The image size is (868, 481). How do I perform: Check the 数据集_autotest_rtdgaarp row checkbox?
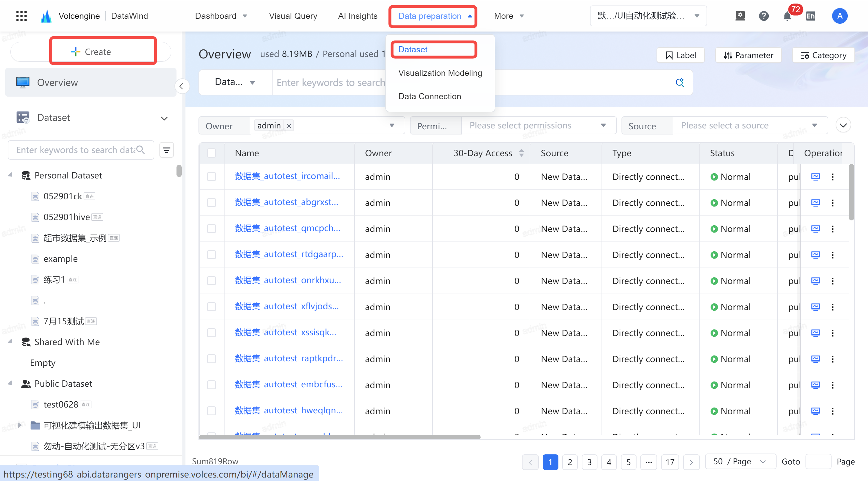[211, 255]
